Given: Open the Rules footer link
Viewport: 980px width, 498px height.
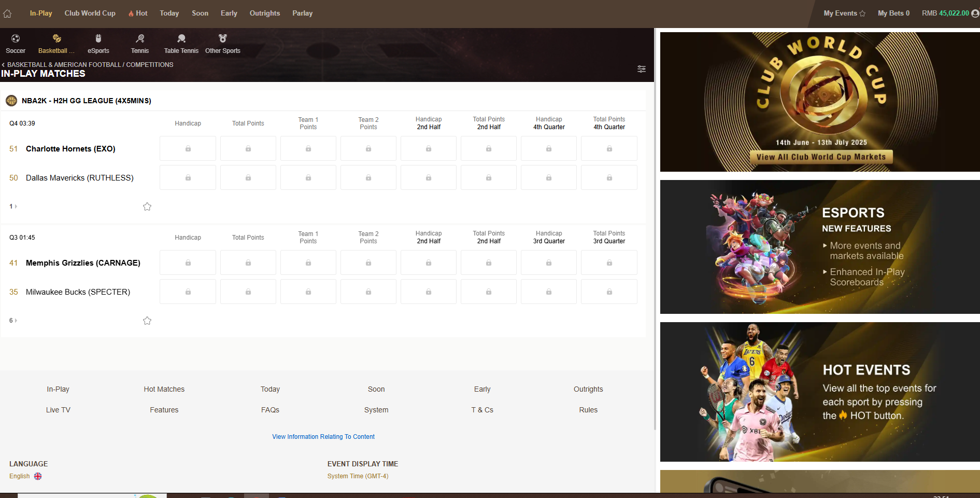Looking at the screenshot, I should [588, 410].
